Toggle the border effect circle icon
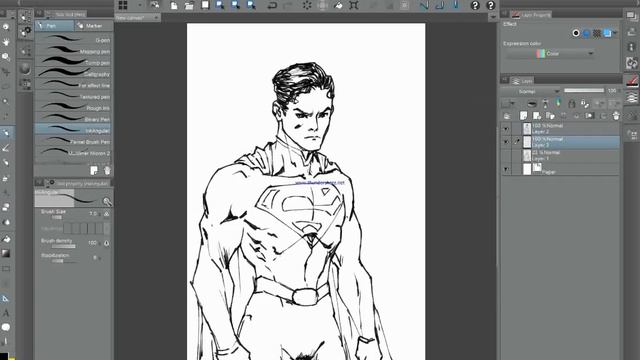 click(x=576, y=33)
